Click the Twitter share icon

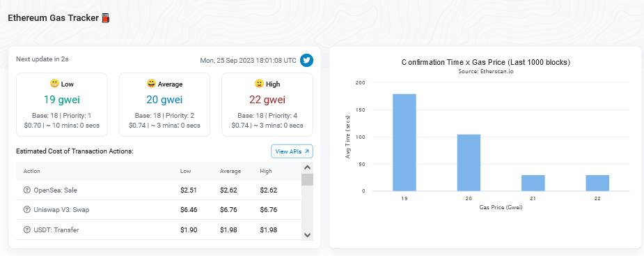pyautogui.click(x=306, y=60)
